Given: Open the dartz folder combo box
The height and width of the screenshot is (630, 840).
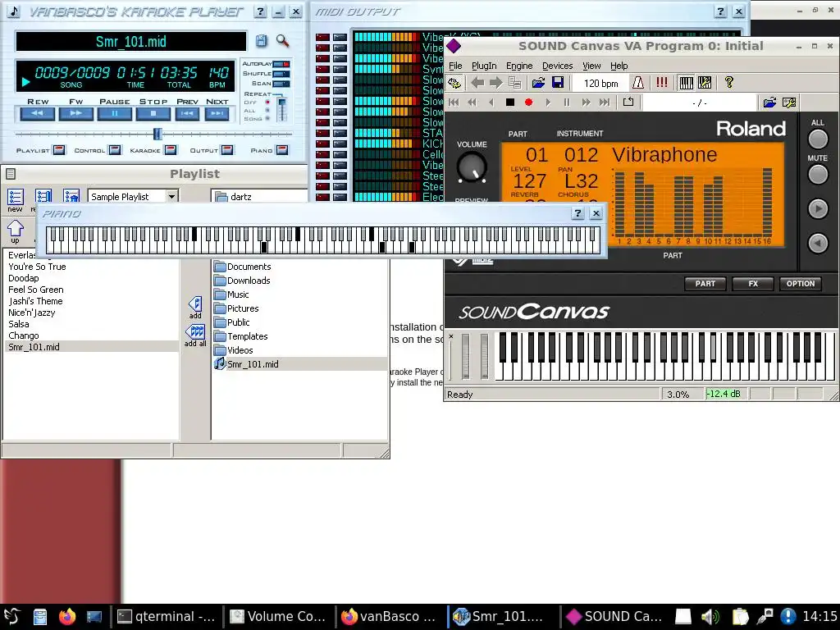Looking at the screenshot, I should pyautogui.click(x=259, y=197).
